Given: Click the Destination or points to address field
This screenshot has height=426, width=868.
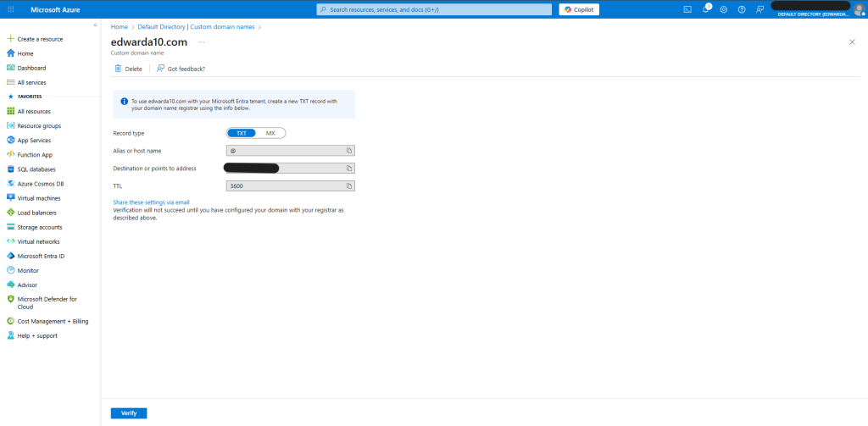Looking at the screenshot, I should [x=291, y=169].
